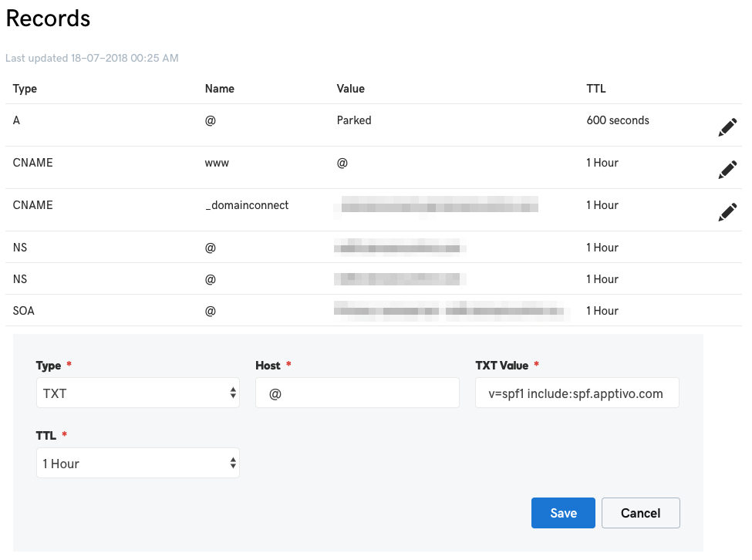Screen dimensions: 752x560
Task: Click the TTL column header in table
Action: [595, 89]
